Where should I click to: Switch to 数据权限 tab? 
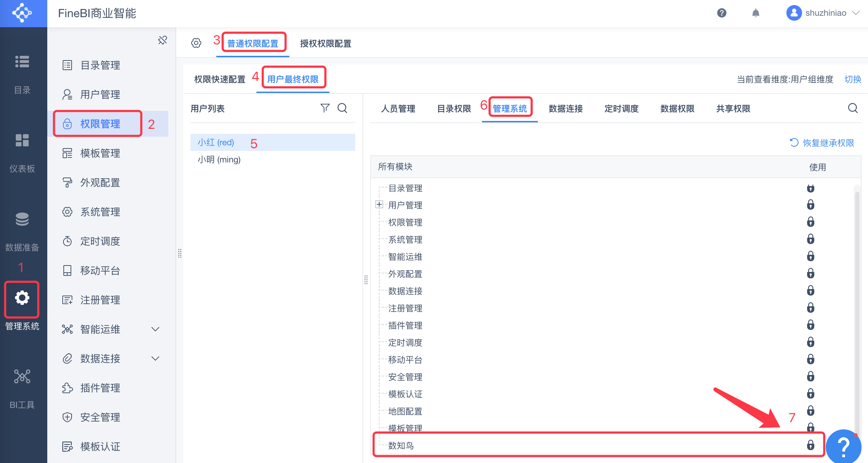[677, 108]
